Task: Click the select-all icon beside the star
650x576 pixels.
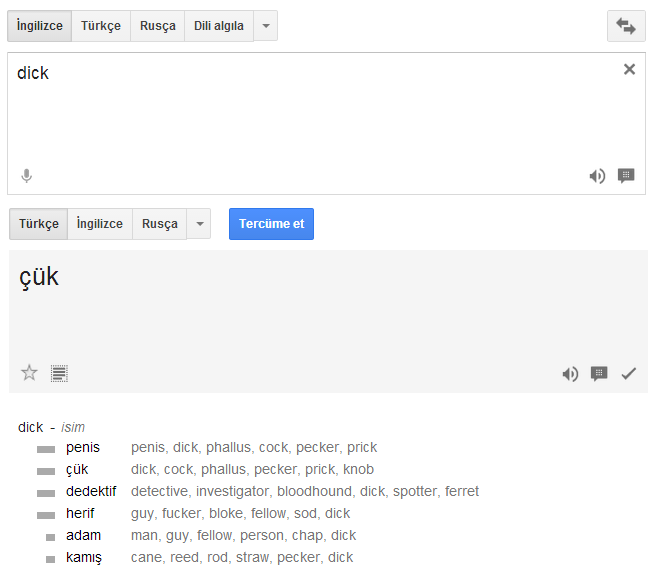Action: [x=59, y=373]
